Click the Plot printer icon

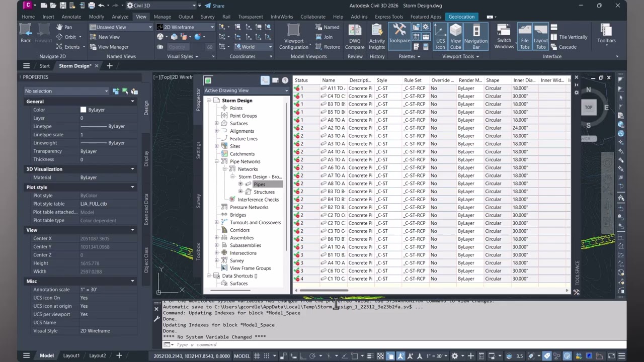[x=92, y=6]
